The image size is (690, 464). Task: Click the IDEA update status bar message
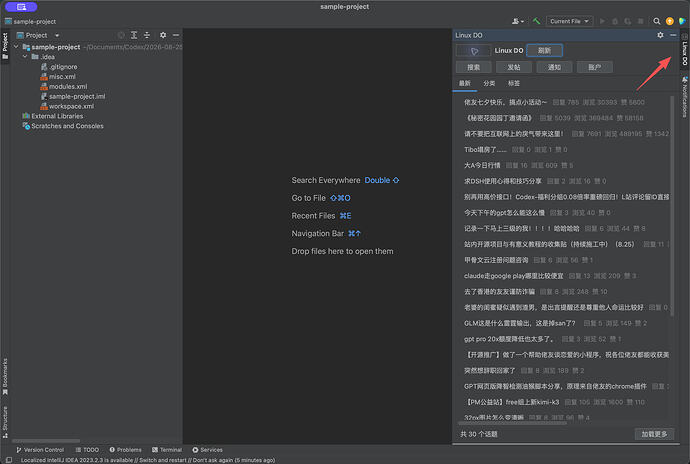pyautogui.click(x=148, y=460)
